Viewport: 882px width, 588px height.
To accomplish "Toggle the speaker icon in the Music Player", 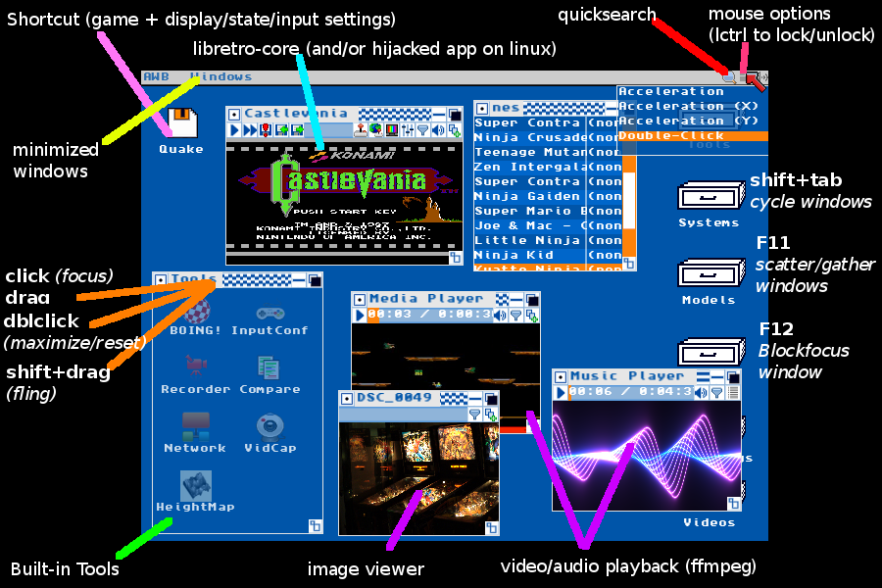I will [699, 391].
